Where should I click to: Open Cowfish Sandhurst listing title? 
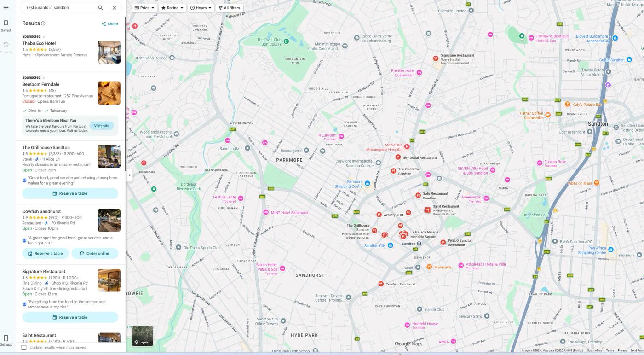coord(41,211)
